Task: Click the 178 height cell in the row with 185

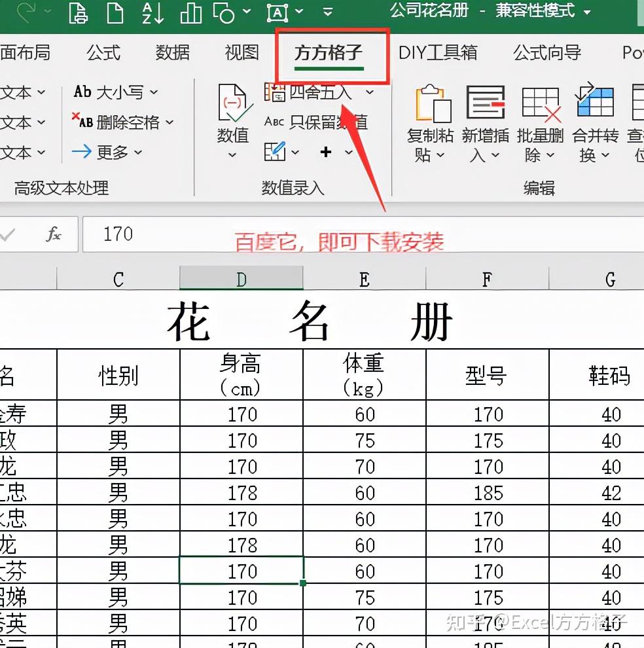Action: pyautogui.click(x=241, y=492)
